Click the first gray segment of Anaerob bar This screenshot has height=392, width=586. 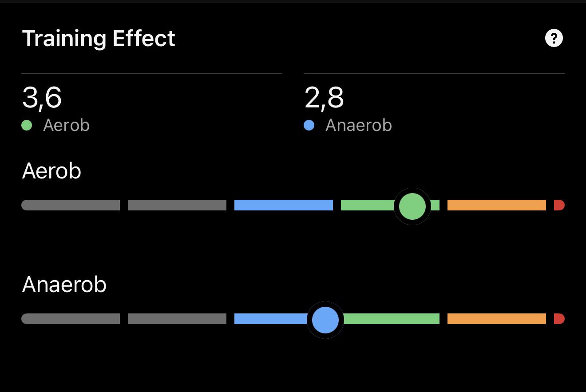[x=71, y=319]
